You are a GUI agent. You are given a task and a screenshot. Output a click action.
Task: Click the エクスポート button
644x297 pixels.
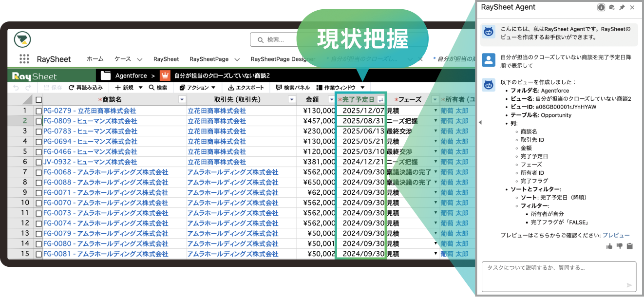(246, 88)
